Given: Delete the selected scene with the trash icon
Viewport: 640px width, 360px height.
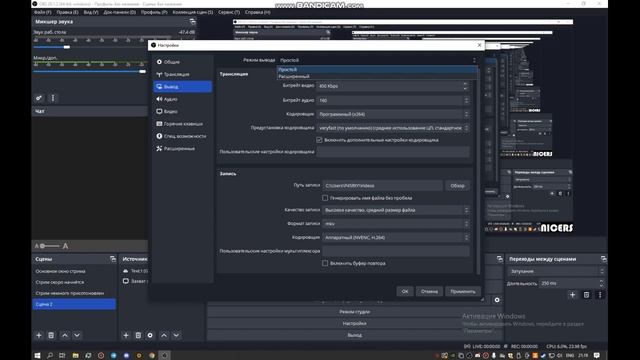Looking at the screenshot, I should tap(51, 335).
